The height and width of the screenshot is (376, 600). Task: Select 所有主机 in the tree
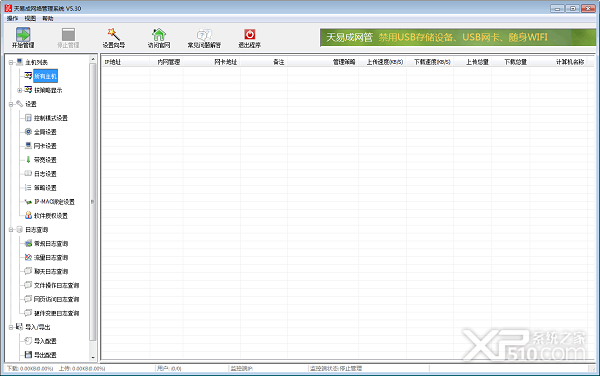[x=46, y=76]
